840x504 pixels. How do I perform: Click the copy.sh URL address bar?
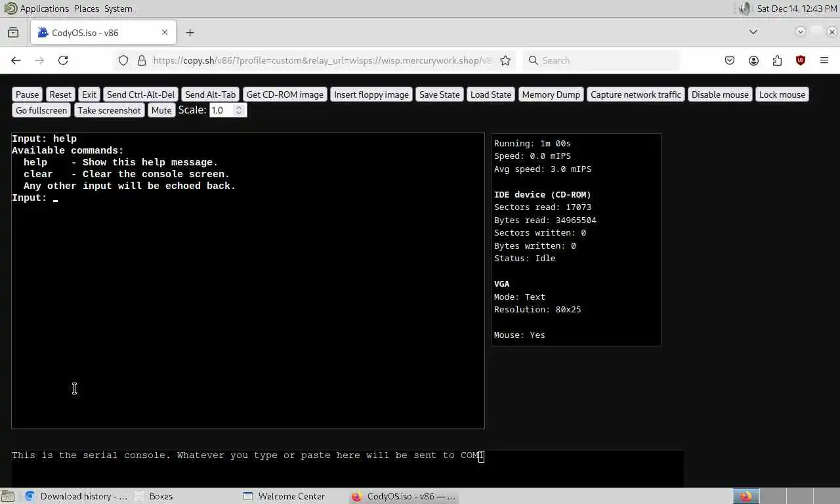322,60
